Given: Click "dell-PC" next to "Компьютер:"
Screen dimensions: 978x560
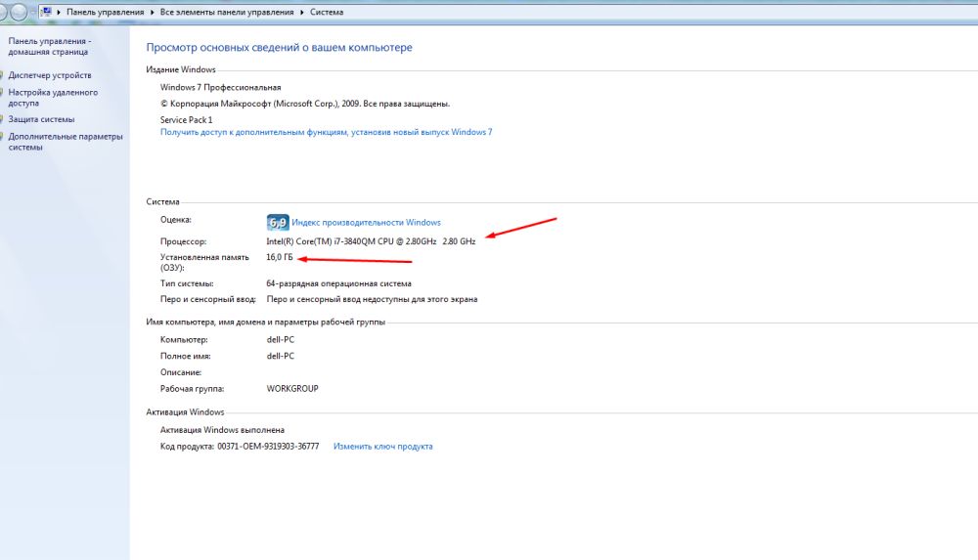Looking at the screenshot, I should pyautogui.click(x=280, y=340).
